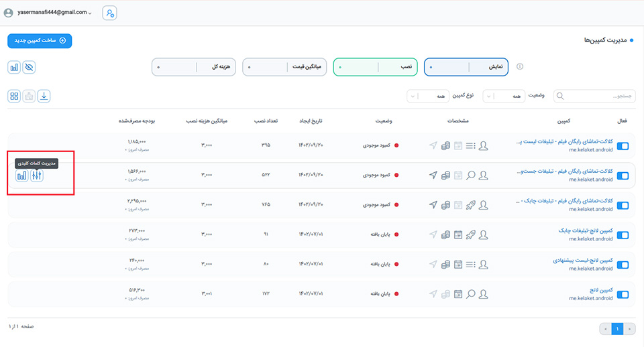
Task: Select the نصب installs metric card
Action: [x=375, y=67]
